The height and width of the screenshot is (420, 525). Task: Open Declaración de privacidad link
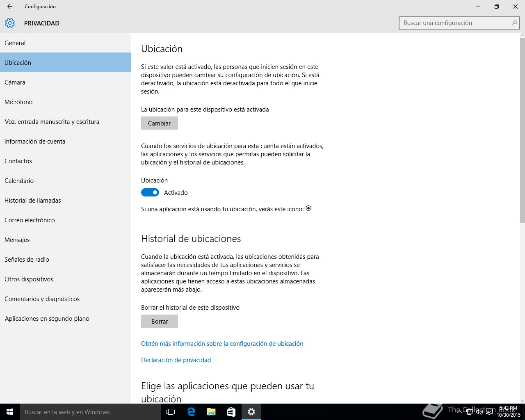point(176,360)
